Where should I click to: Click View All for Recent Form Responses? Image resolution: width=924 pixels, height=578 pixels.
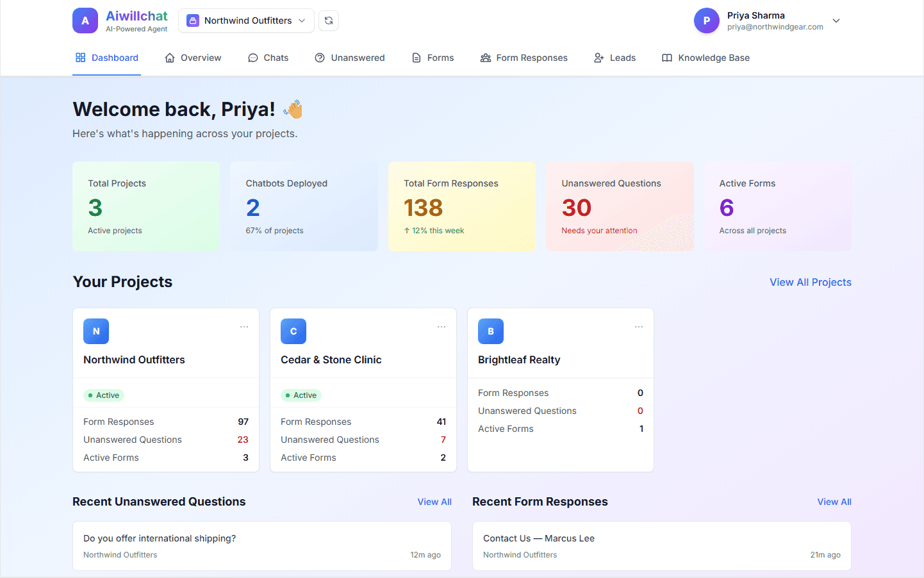834,502
